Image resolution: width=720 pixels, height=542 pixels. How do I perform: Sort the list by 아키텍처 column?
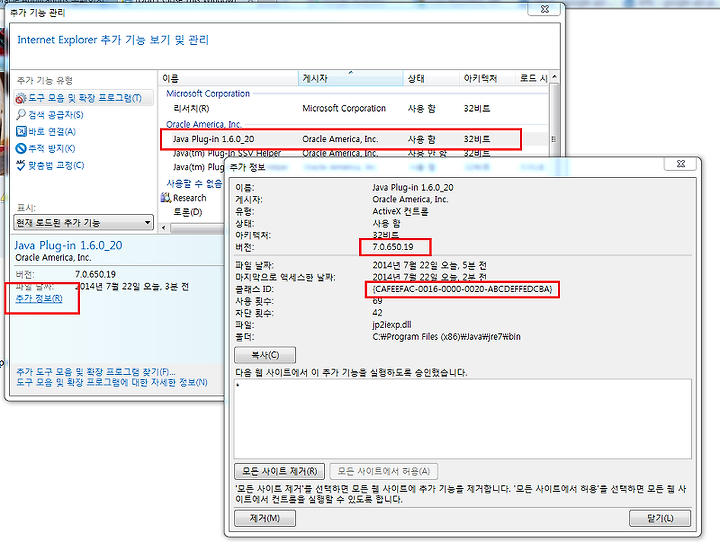[487, 79]
